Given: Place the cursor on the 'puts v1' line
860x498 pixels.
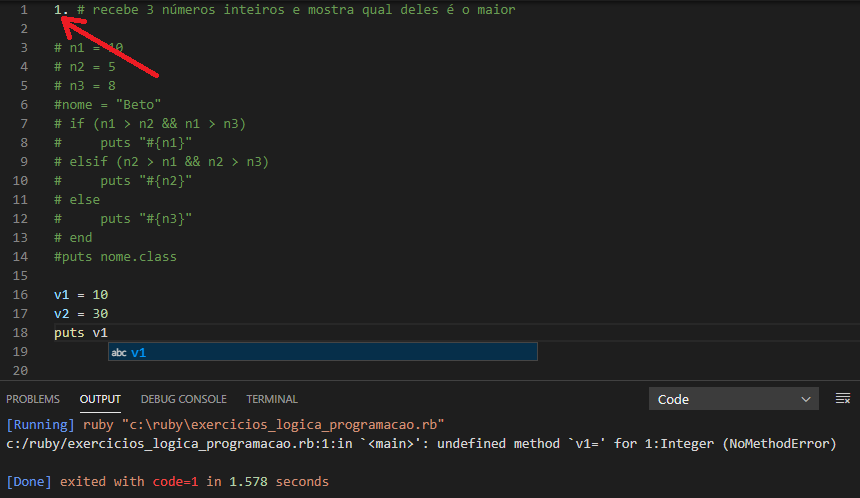Looking at the screenshot, I should pos(80,333).
